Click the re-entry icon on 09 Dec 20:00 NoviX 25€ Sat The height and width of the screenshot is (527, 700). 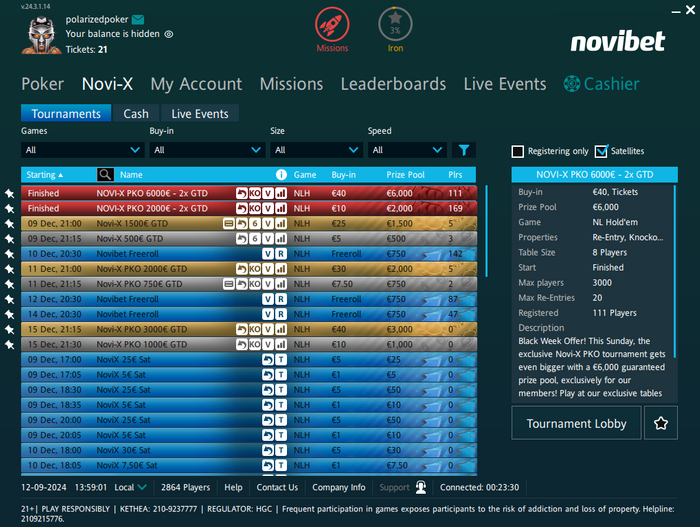point(267,420)
